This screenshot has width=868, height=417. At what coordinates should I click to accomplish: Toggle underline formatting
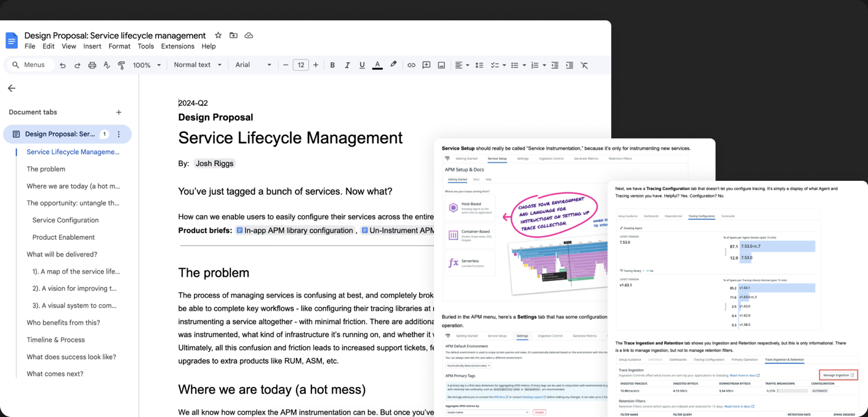[x=362, y=65]
